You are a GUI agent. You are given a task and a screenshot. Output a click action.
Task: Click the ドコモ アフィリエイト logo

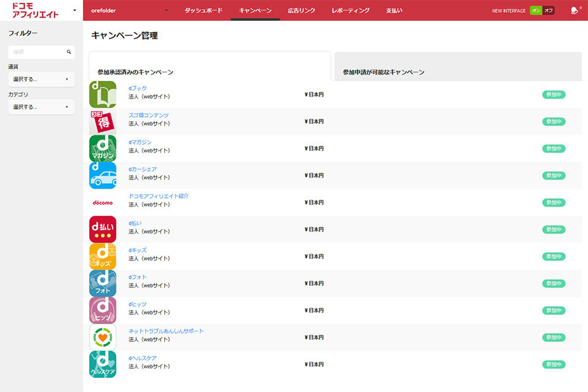tap(36, 10)
